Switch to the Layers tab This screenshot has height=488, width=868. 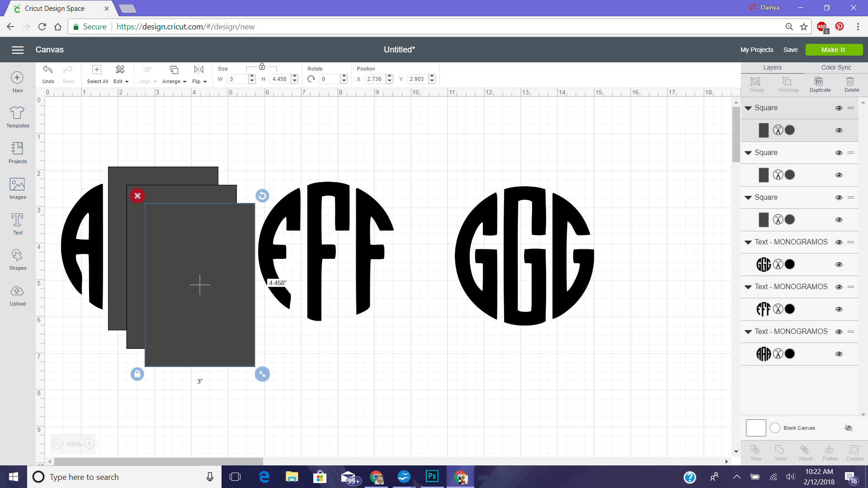pos(772,67)
